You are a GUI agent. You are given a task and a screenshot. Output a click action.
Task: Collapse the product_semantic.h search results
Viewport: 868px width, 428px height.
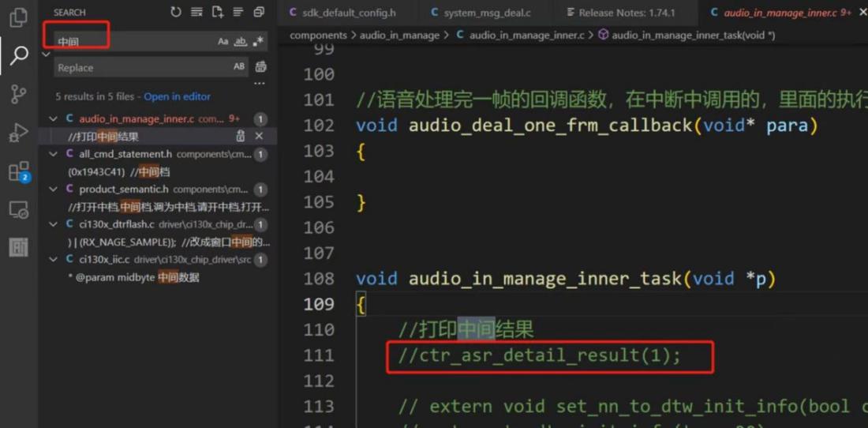pyautogui.click(x=53, y=190)
